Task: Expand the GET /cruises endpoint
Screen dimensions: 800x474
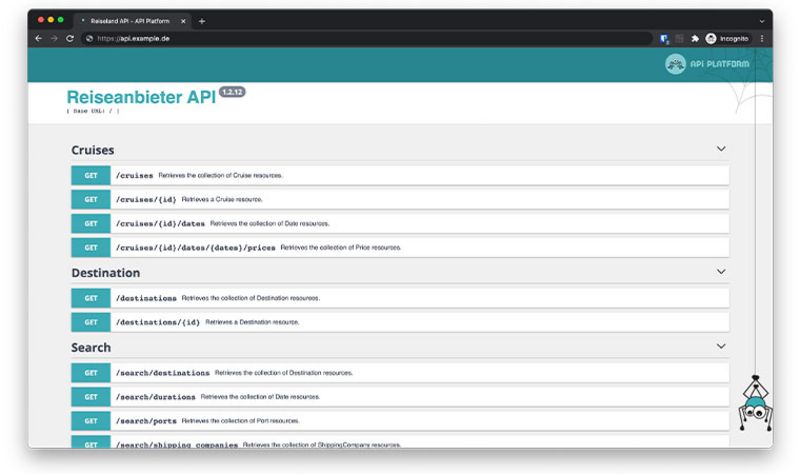Action: (399, 175)
